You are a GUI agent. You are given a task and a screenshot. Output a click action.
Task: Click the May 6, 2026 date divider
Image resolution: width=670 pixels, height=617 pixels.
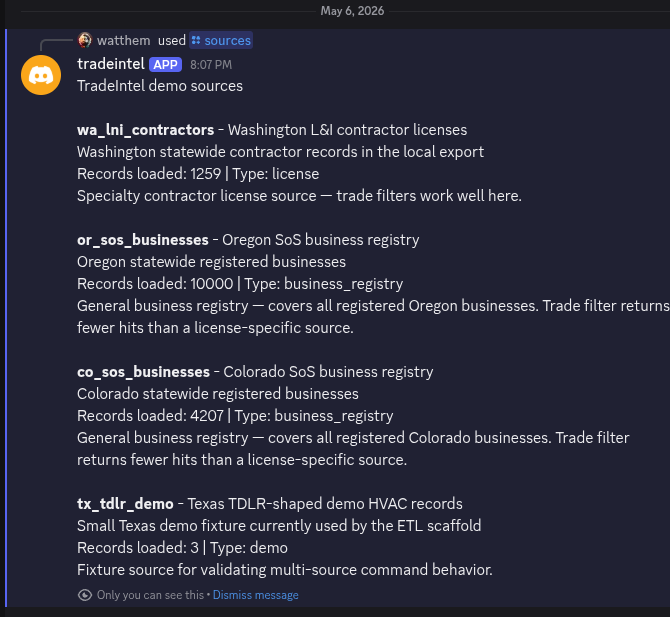tap(353, 11)
